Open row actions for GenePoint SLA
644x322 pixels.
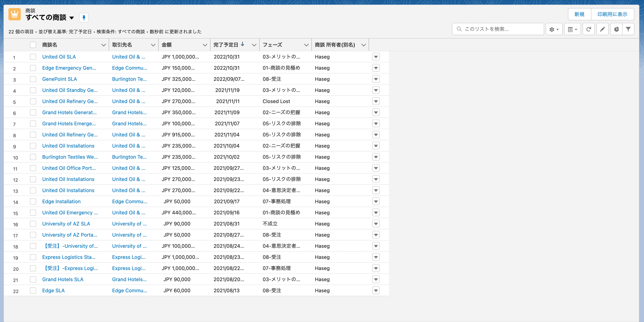click(x=376, y=79)
